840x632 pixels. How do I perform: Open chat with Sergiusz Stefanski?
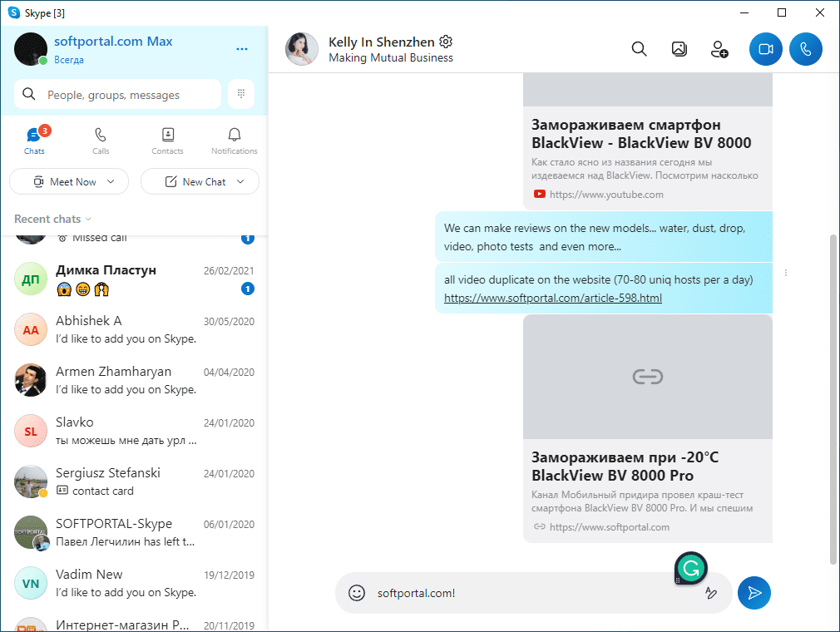click(x=134, y=481)
